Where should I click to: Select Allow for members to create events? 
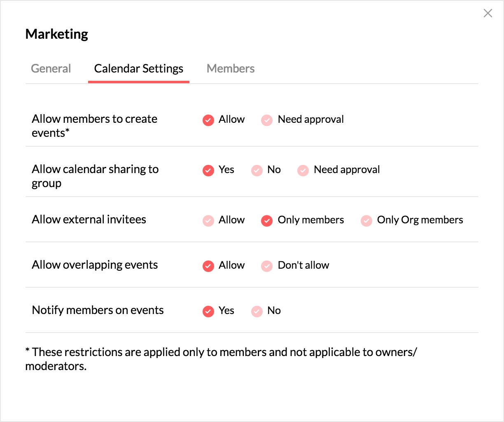tap(208, 120)
